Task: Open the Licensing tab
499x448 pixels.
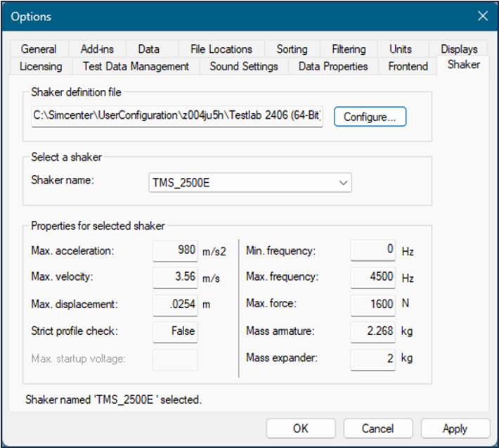Action: pos(41,66)
